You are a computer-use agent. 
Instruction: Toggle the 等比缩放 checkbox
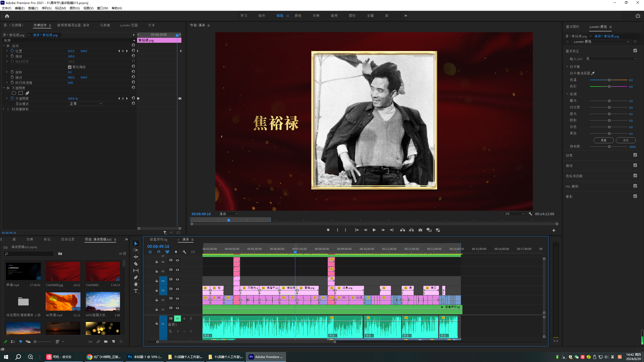coord(70,67)
